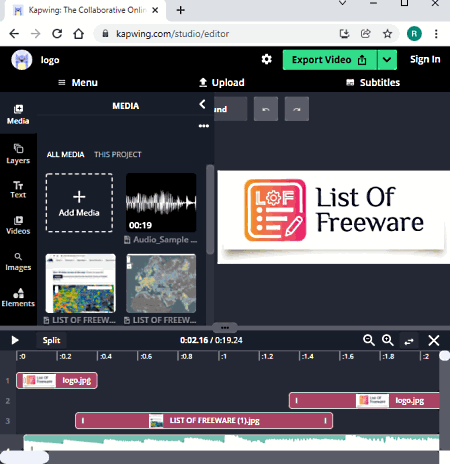Click the address bar URL
450x464 pixels.
[x=173, y=34]
